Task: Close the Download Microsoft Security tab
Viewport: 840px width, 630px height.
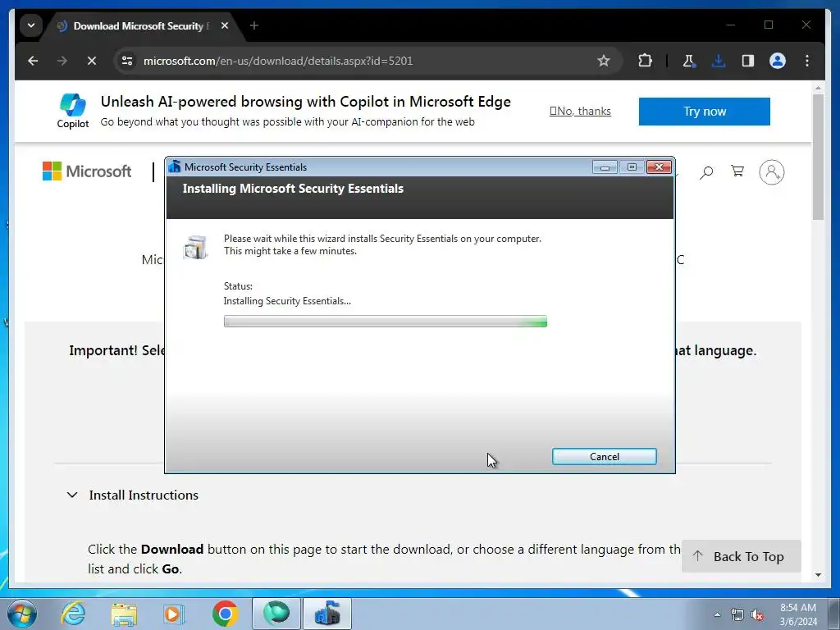Action: click(x=225, y=25)
